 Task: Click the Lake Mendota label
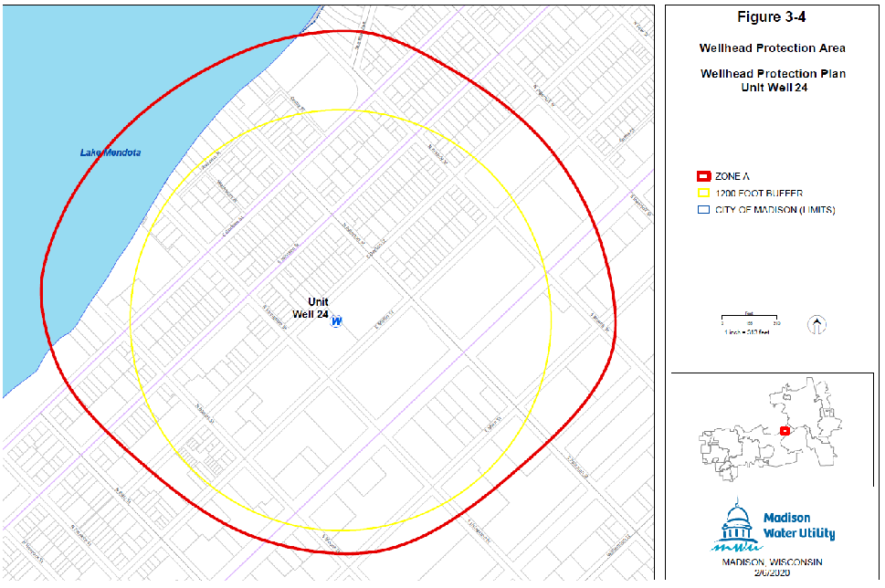tap(111, 152)
